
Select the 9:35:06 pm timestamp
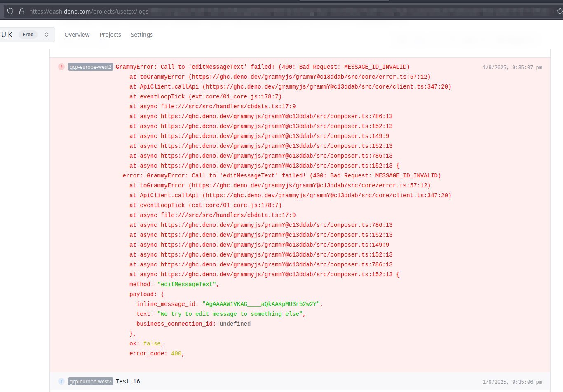(512, 382)
